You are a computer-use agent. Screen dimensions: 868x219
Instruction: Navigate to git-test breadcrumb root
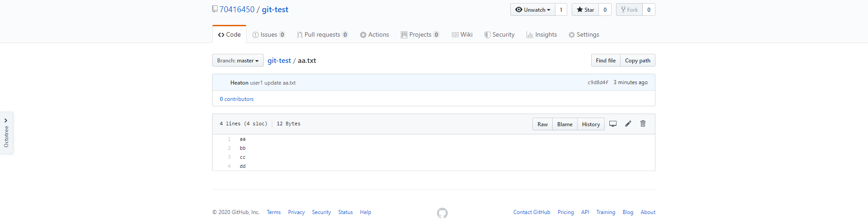tap(279, 61)
